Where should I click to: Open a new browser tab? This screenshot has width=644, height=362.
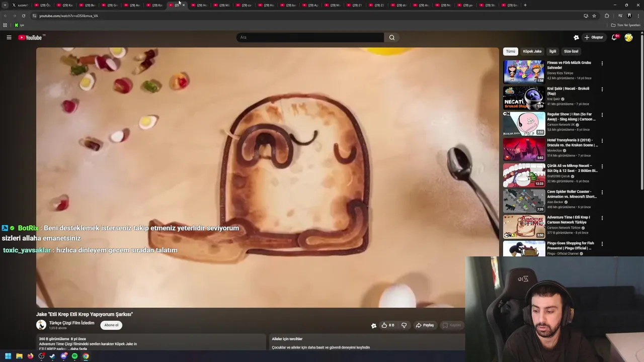point(525,5)
